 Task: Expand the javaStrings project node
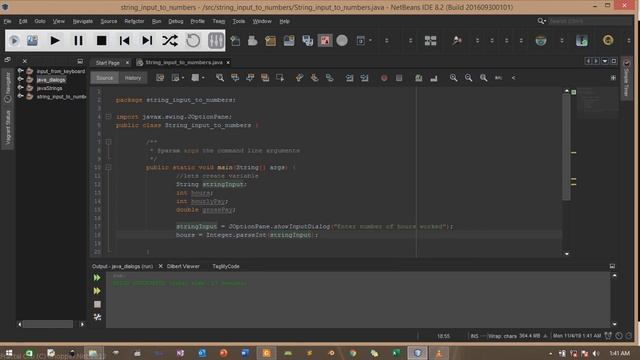tap(20, 88)
